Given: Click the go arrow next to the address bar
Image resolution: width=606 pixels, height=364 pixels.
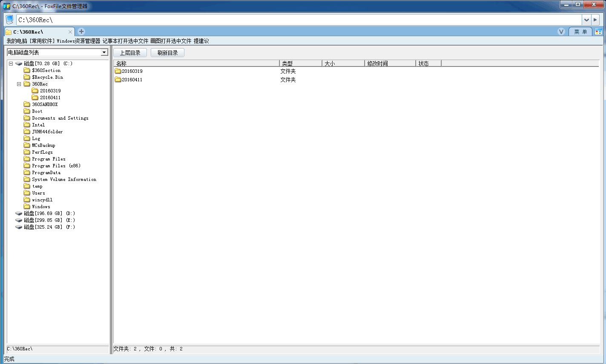Looking at the screenshot, I should [x=595, y=20].
